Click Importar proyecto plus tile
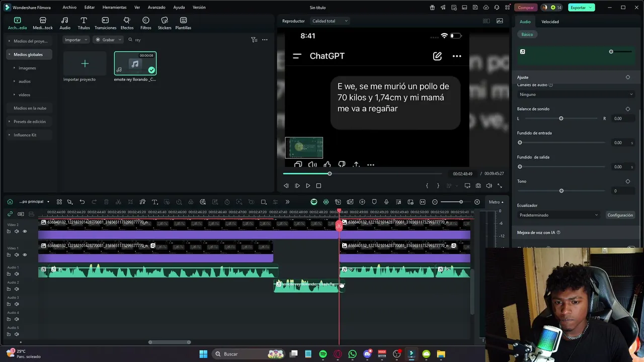Image resolution: width=644 pixels, height=362 pixels. click(x=85, y=63)
